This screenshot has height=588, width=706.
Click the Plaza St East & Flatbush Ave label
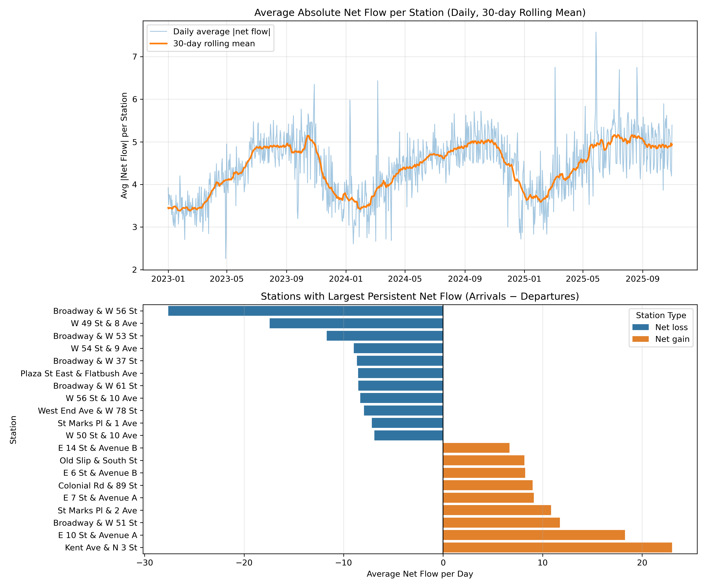79,373
